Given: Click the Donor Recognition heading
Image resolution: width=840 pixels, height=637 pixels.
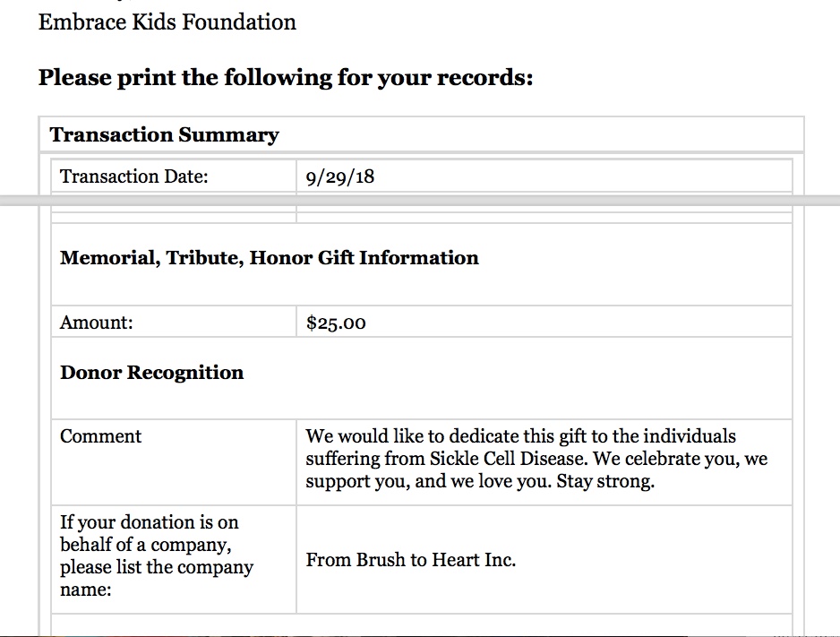Looking at the screenshot, I should (151, 373).
